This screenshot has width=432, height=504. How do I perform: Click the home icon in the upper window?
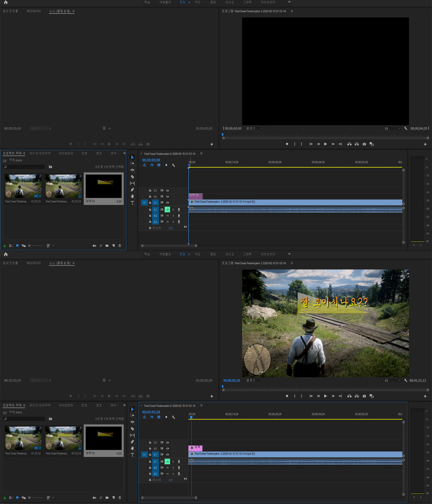5,2
